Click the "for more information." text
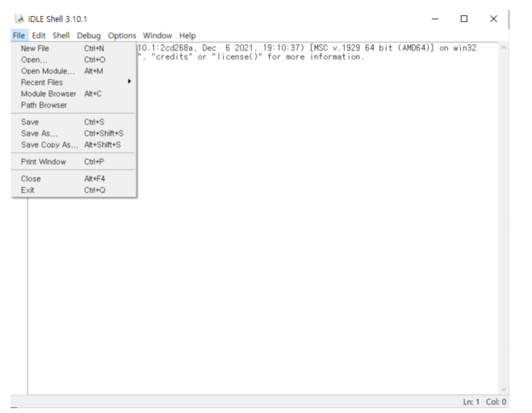This screenshot has height=413, width=532. (x=316, y=57)
